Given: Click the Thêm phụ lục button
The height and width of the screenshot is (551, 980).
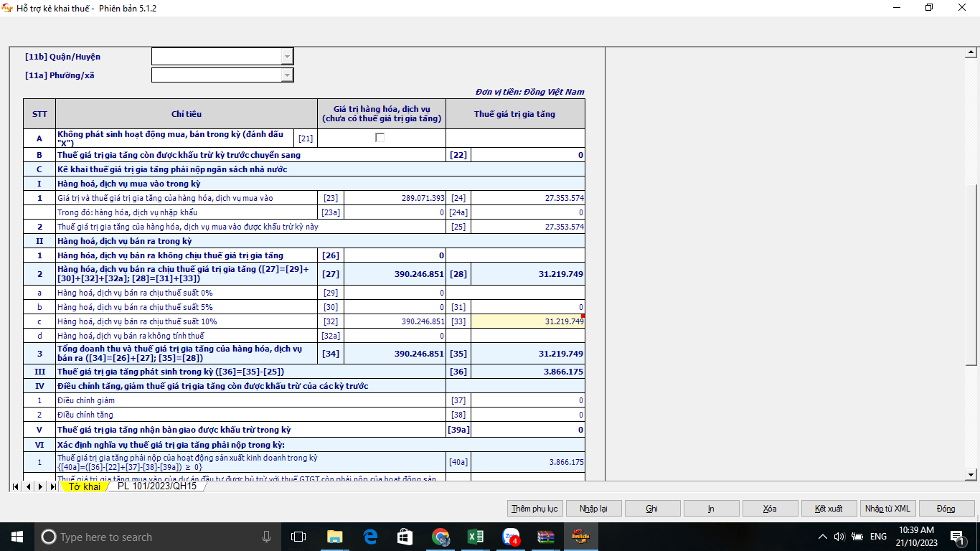Looking at the screenshot, I should point(534,509).
